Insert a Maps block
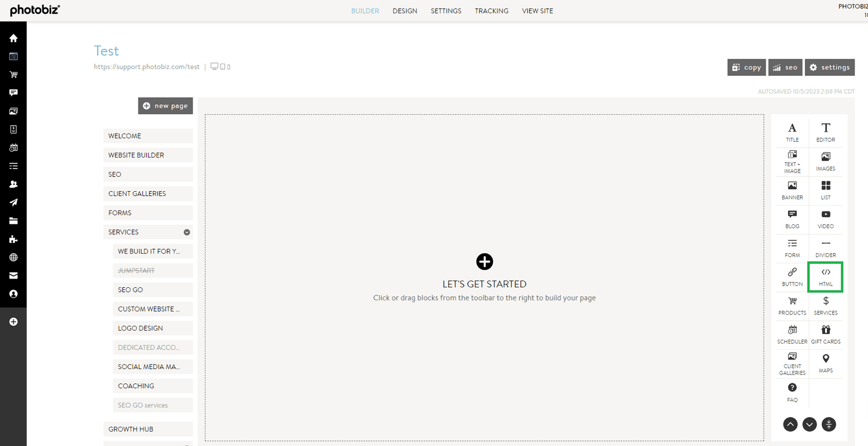868x446 pixels. 825,363
